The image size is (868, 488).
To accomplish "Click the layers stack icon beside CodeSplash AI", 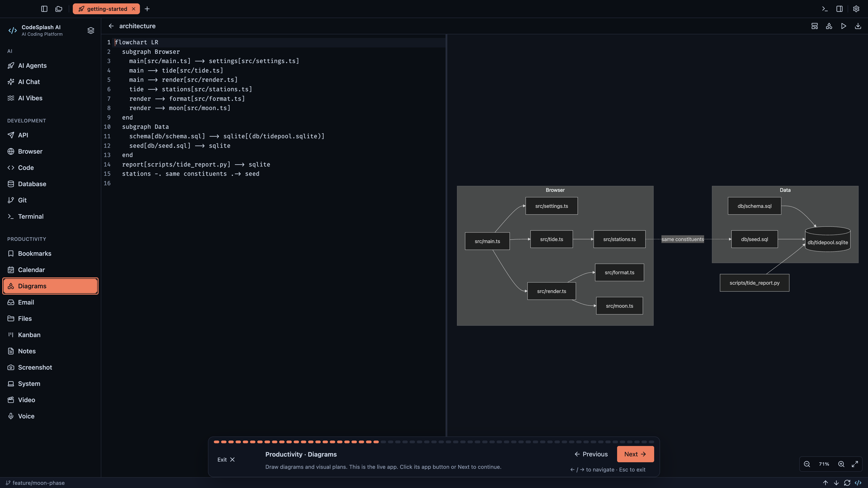I will 91,30.
